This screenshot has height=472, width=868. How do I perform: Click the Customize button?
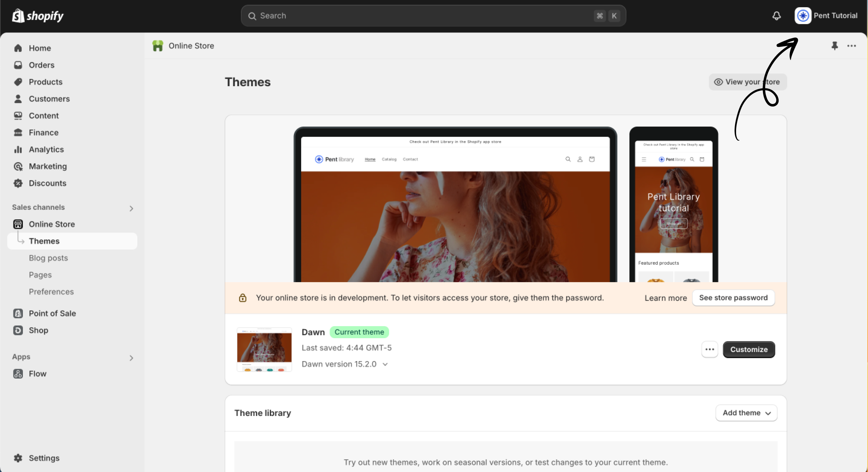point(749,349)
